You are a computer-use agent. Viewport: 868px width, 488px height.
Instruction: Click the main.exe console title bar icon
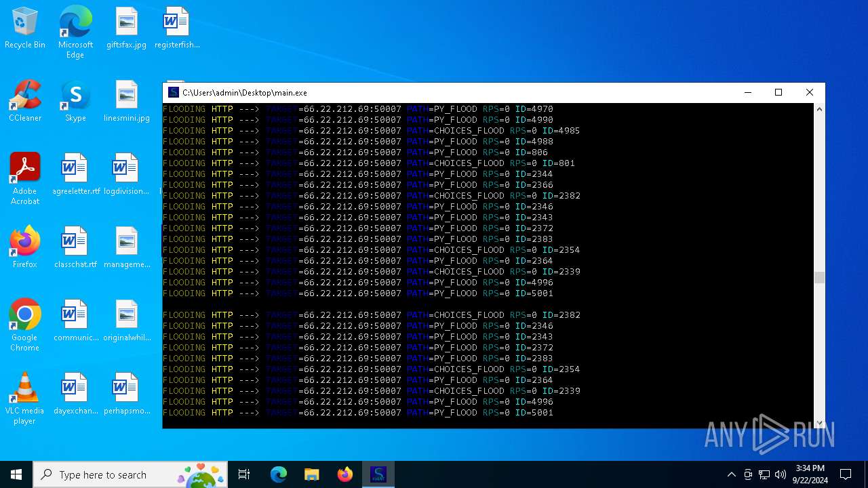tap(174, 93)
